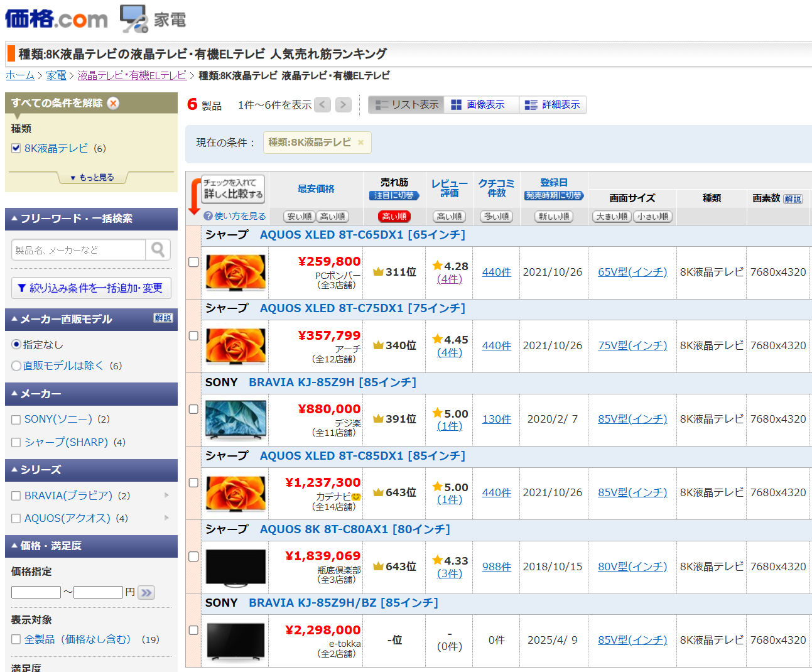This screenshot has width=812, height=672.
Task: Sort クチコミ件数 by 多い順
Action: point(497,217)
